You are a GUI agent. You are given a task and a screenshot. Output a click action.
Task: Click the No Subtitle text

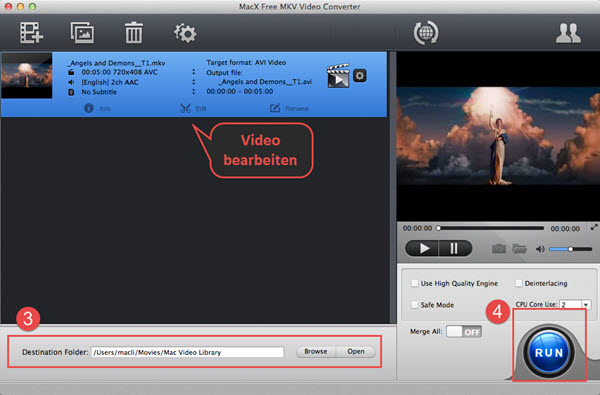pos(99,92)
